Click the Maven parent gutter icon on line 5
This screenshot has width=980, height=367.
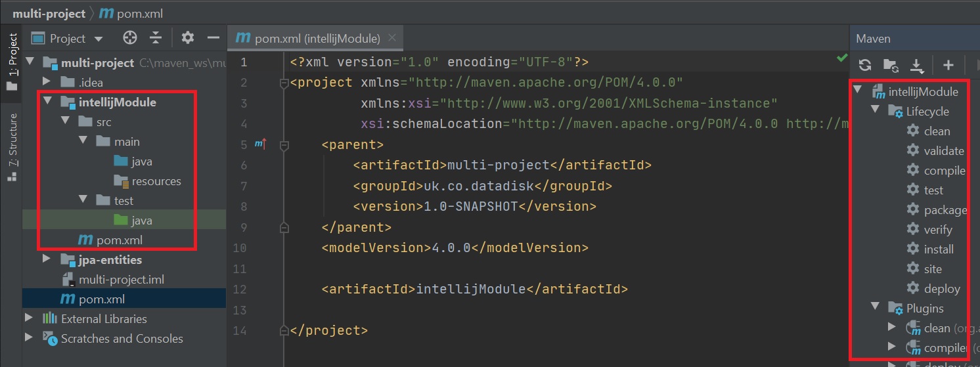(260, 144)
